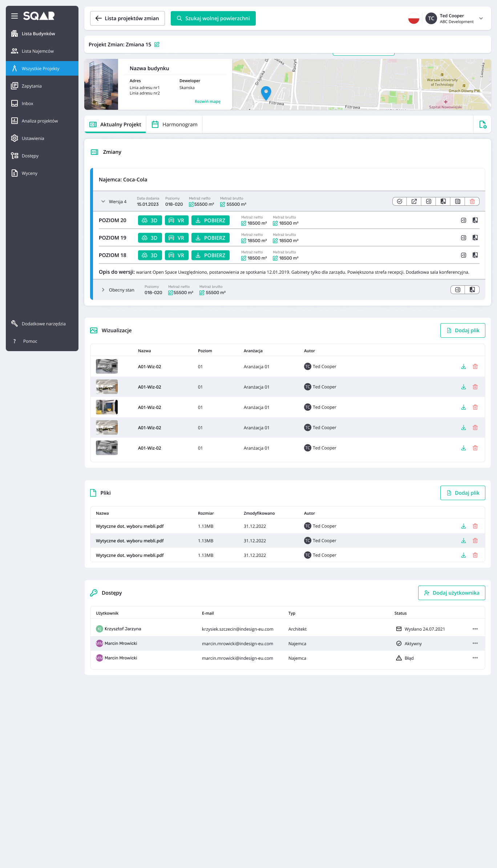
Task: Click the compare icon on the POZIOM 19 row
Action: point(475,238)
